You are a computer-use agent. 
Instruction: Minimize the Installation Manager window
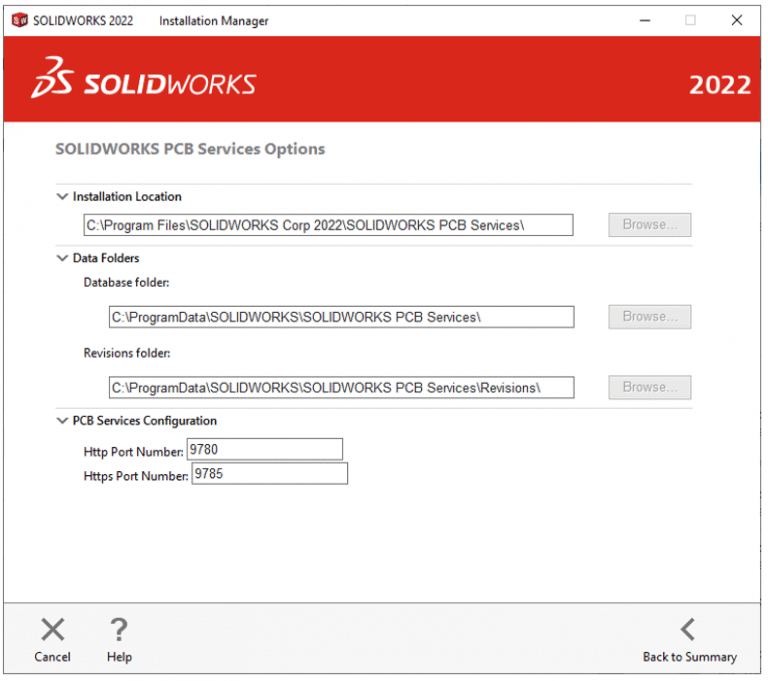tap(645, 20)
